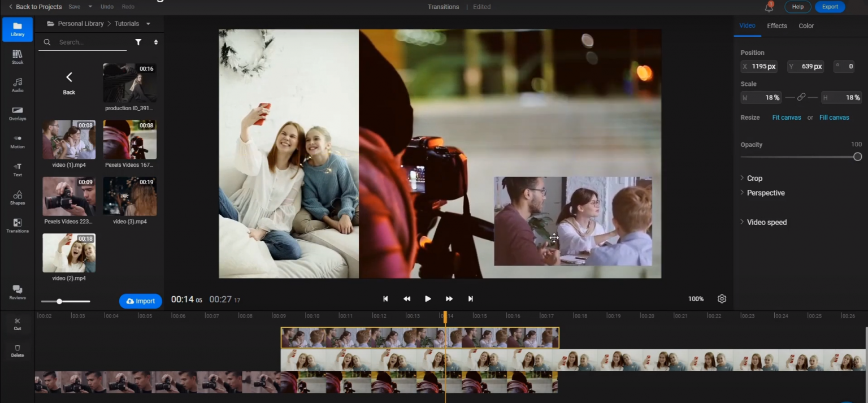Expand the Crop section
This screenshot has height=403, width=868.
click(x=754, y=178)
